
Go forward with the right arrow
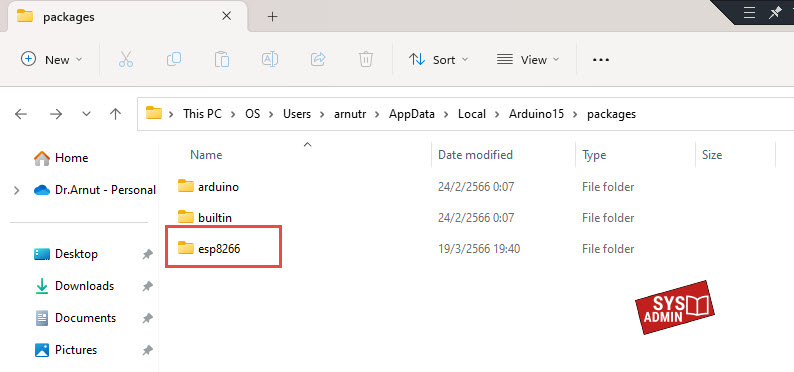coord(56,114)
